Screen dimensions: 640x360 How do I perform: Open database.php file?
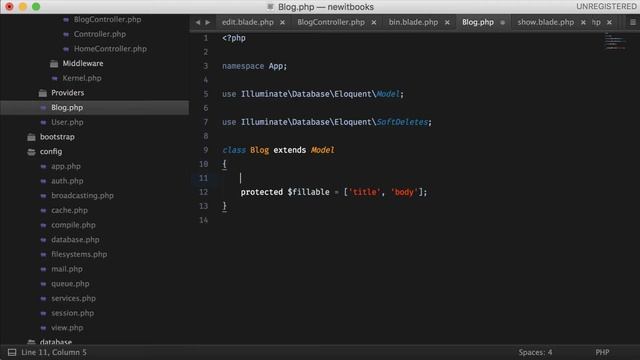[75, 240]
